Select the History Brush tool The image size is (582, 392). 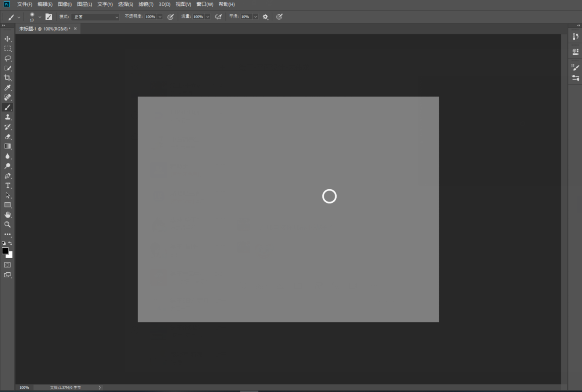pyautogui.click(x=8, y=127)
